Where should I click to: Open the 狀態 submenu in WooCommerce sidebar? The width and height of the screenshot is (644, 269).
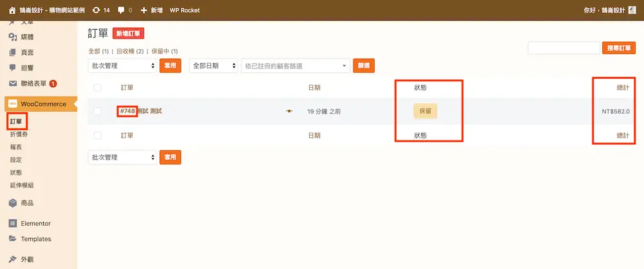tap(16, 172)
